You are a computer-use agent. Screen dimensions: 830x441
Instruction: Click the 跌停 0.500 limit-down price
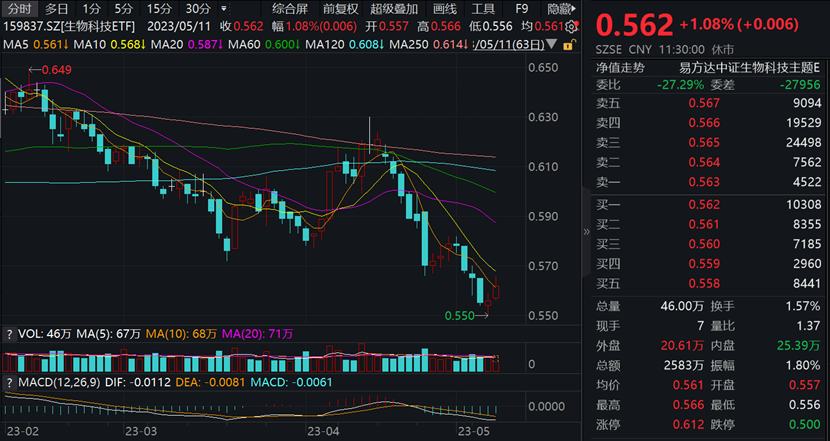click(x=805, y=425)
